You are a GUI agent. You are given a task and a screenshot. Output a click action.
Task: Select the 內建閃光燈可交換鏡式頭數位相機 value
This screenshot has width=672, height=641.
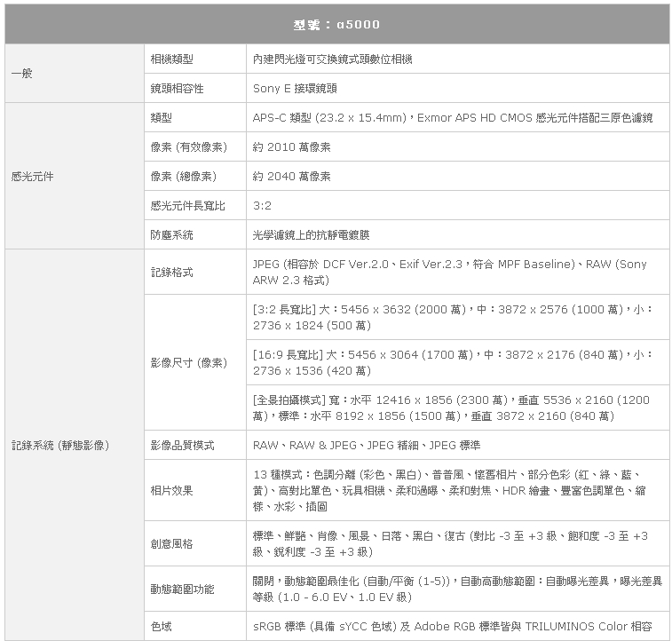coord(332,59)
